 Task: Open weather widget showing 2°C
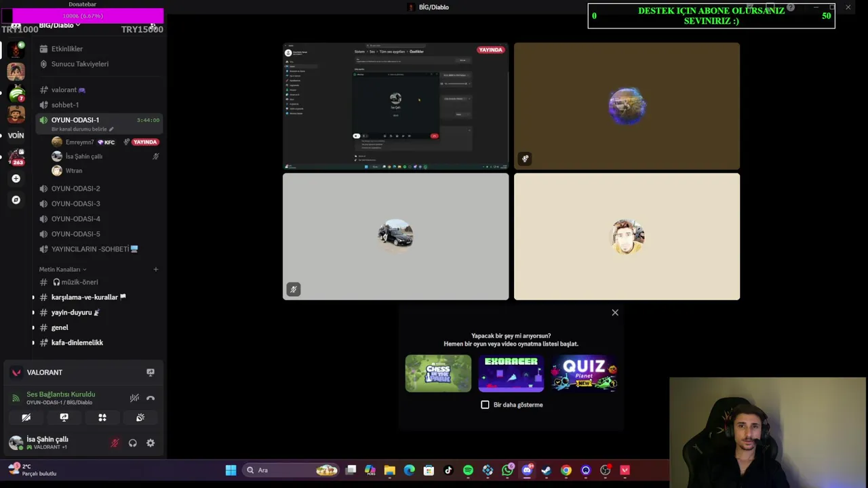(33, 470)
